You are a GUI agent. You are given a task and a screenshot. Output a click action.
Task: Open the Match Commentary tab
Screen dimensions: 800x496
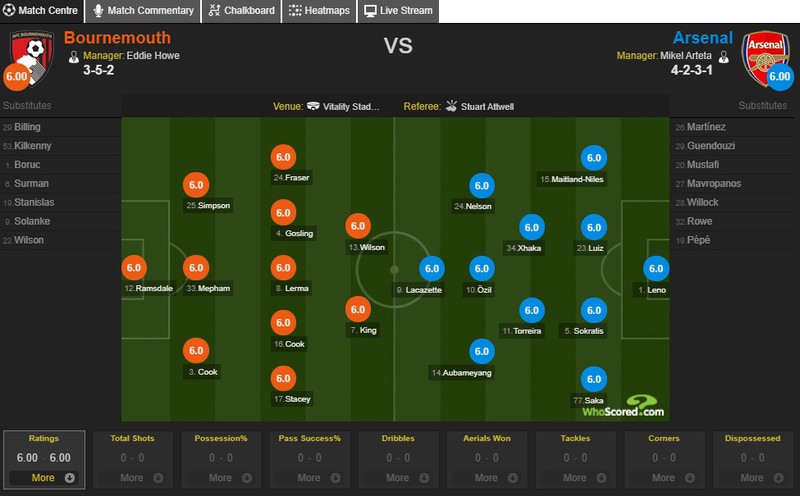pyautogui.click(x=143, y=11)
